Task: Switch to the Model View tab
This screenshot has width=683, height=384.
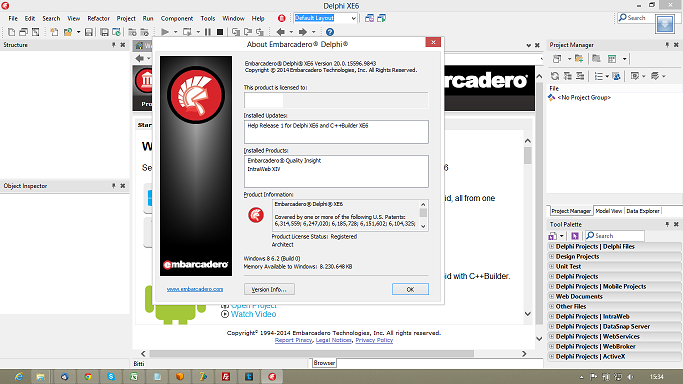Action: click(609, 211)
